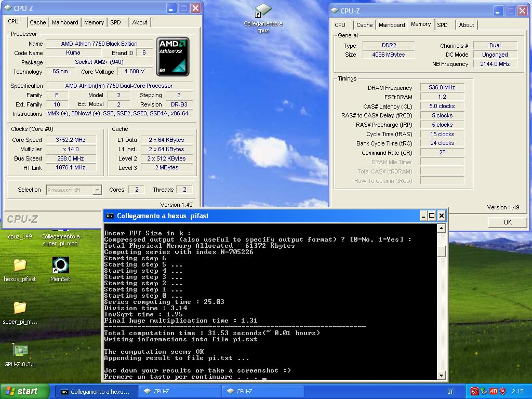
Task: Click the right CPU-Z title bar icon
Action: (x=335, y=10)
